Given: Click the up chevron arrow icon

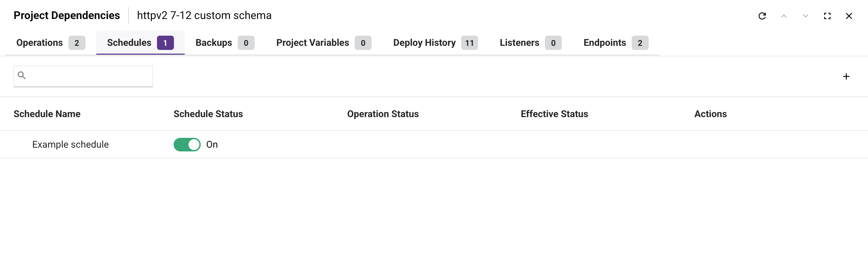Looking at the screenshot, I should 784,16.
